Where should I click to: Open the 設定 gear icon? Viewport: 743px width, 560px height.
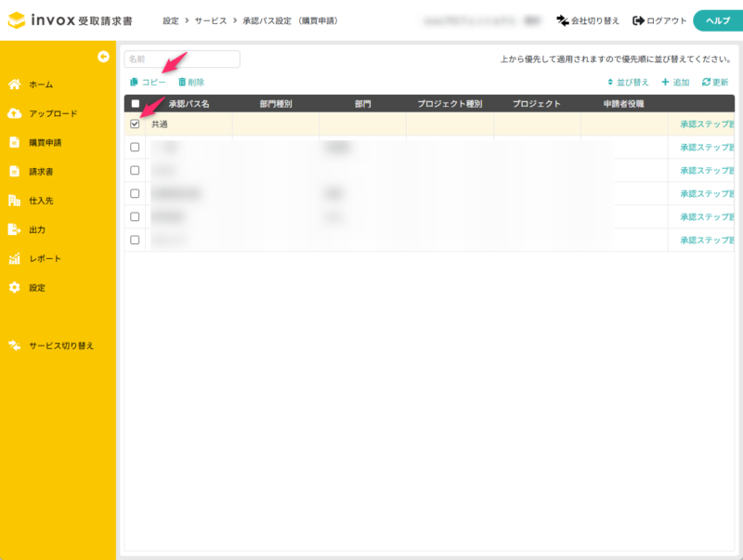pos(14,288)
